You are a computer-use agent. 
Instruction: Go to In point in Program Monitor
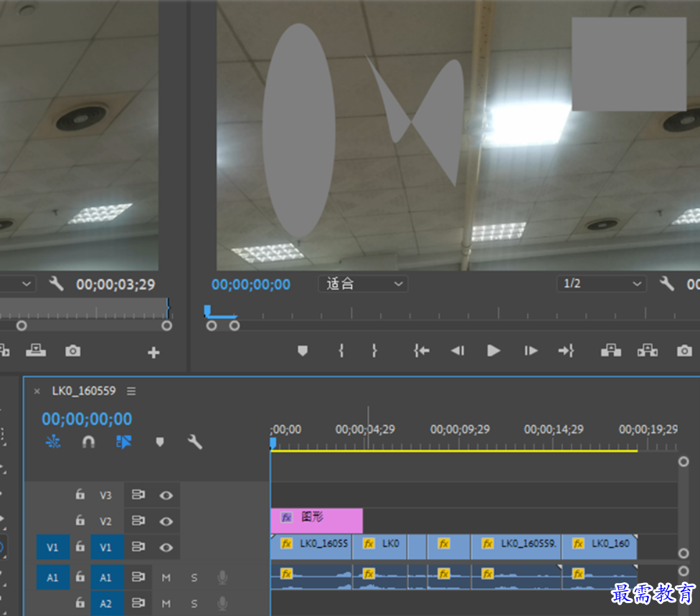coord(422,351)
